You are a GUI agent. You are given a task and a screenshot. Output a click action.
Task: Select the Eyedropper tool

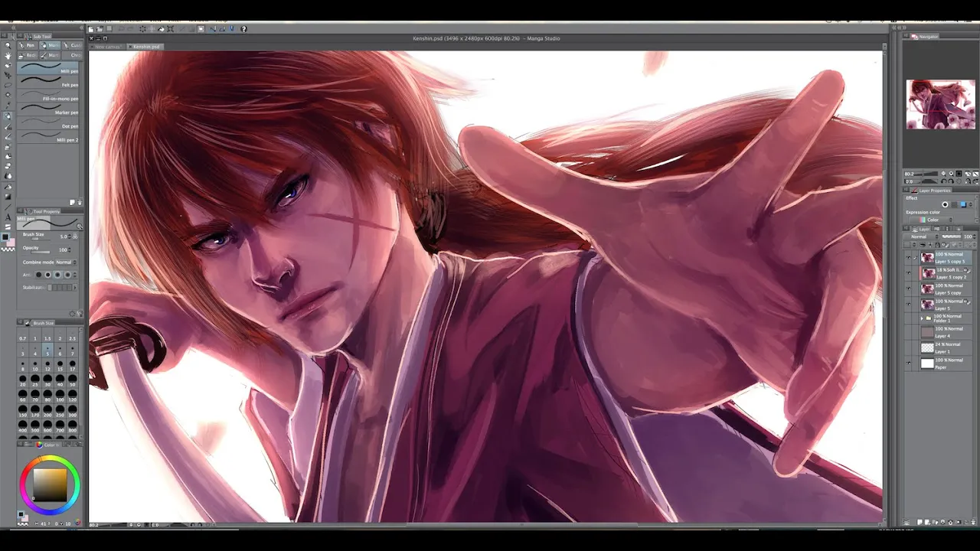tap(8, 106)
